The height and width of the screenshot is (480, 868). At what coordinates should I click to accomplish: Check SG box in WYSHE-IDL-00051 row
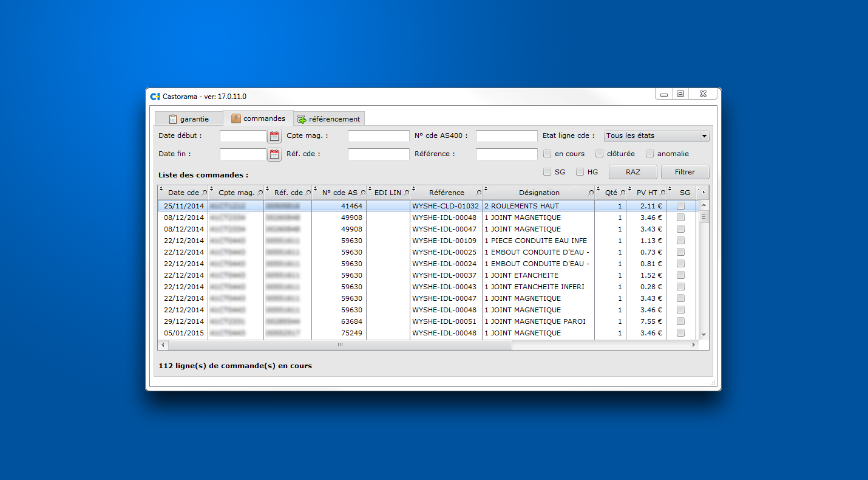point(680,321)
